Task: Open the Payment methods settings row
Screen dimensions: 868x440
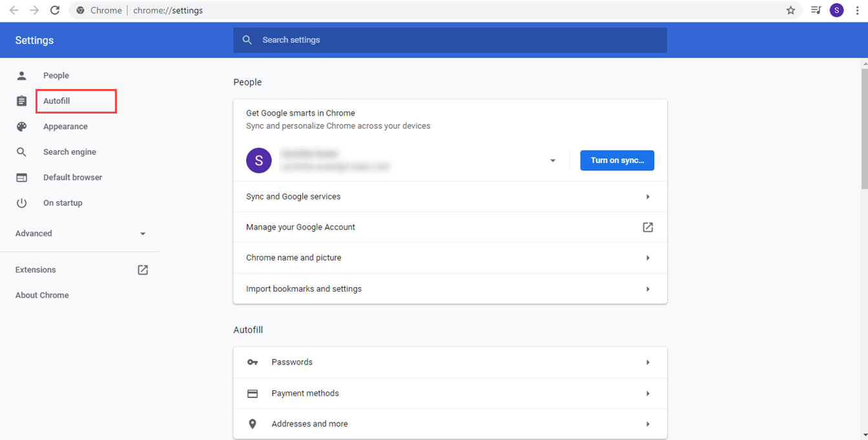Action: pos(450,394)
